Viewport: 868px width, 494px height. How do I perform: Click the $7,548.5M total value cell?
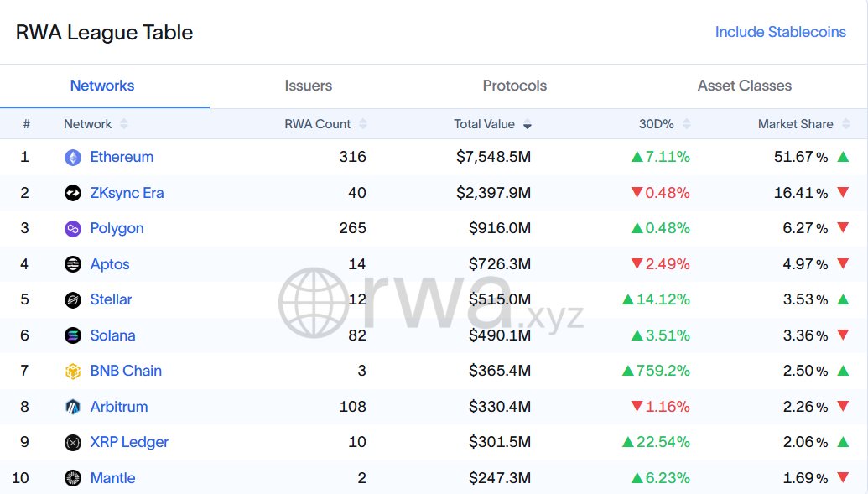pyautogui.click(x=493, y=157)
